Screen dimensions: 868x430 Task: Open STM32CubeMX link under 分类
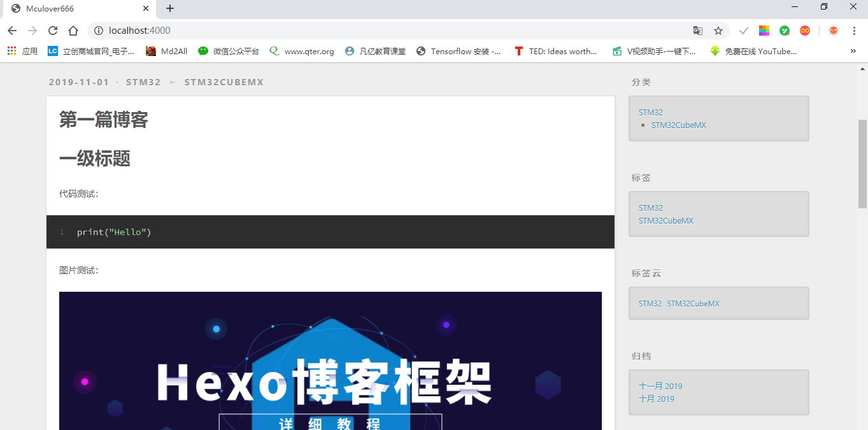click(679, 125)
